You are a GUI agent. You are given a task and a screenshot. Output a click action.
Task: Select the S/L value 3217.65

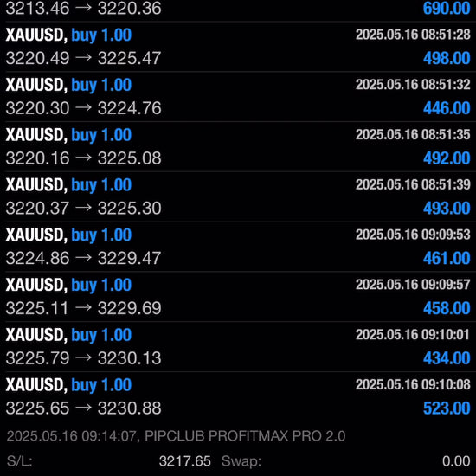[x=185, y=461]
